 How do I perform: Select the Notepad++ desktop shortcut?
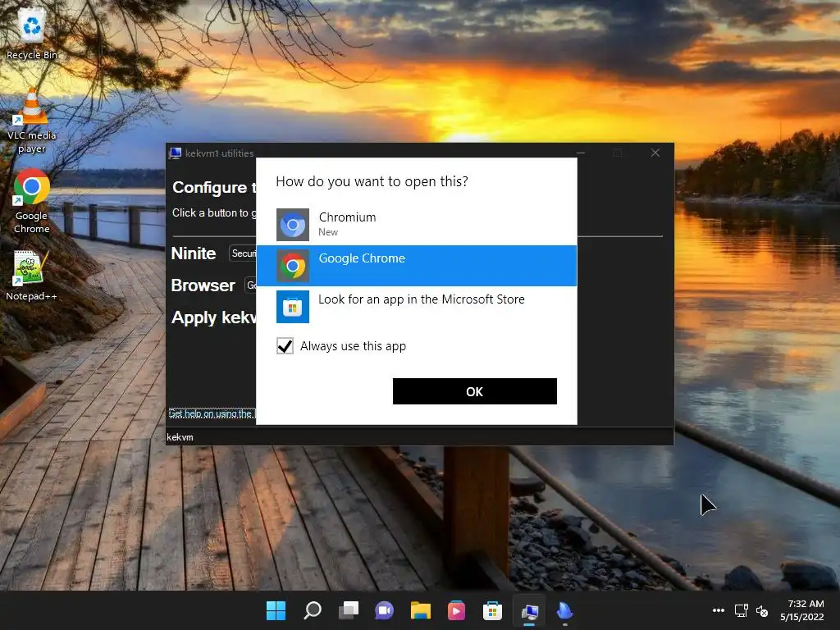[31, 276]
